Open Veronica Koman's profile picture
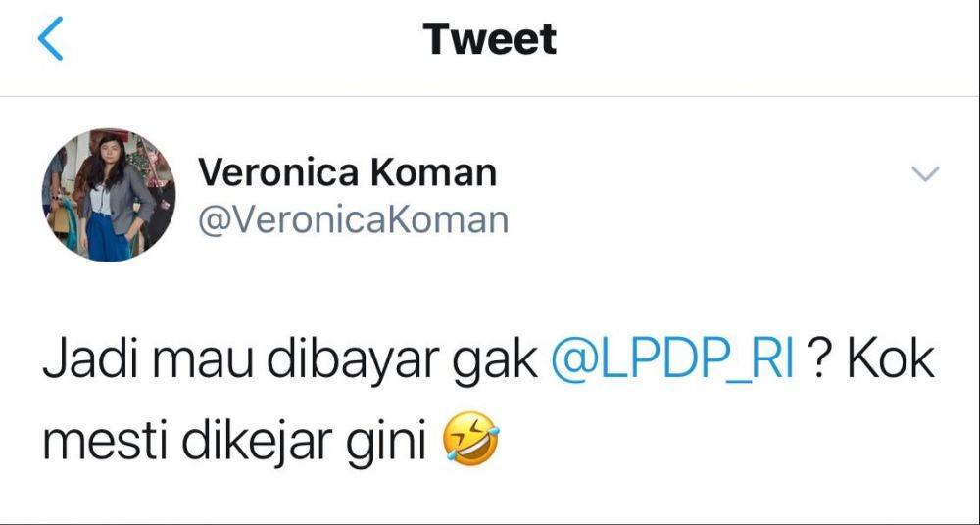 point(109,195)
